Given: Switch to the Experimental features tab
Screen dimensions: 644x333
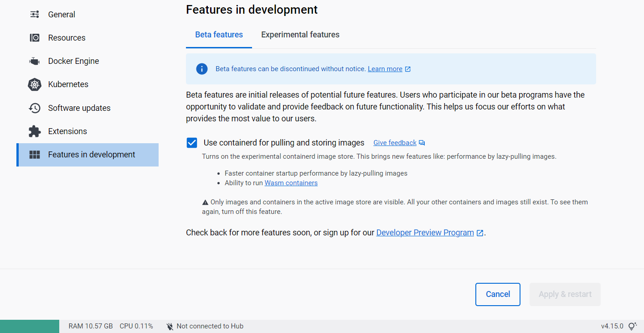Looking at the screenshot, I should point(300,34).
